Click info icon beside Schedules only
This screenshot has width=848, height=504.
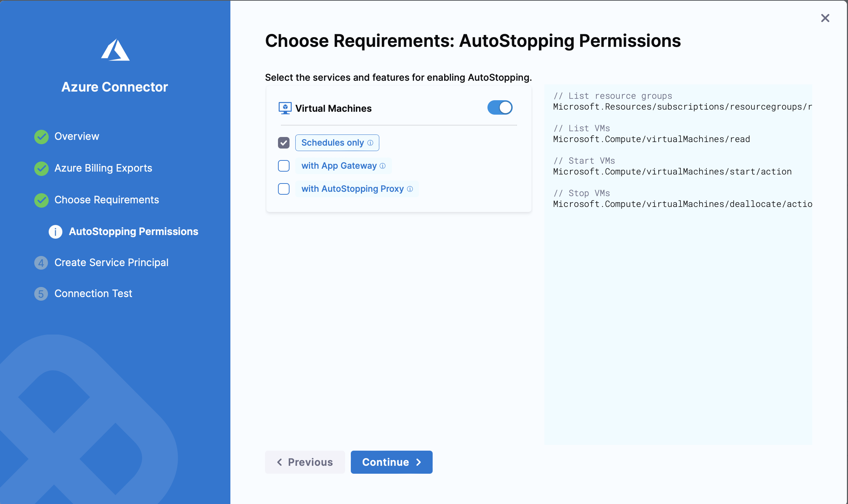(370, 143)
